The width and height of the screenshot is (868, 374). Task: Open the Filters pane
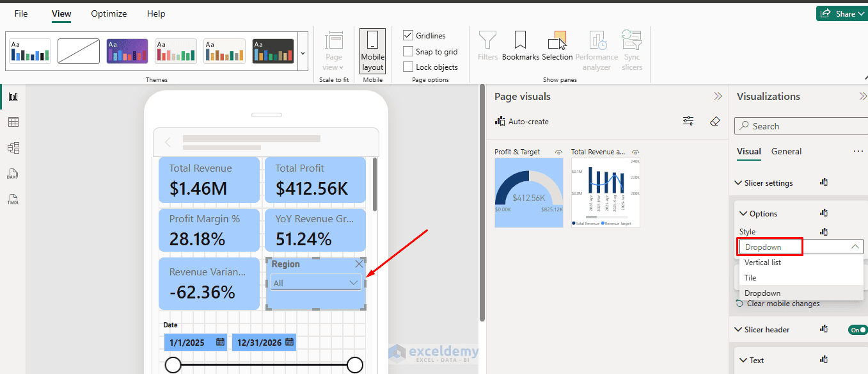coord(487,46)
